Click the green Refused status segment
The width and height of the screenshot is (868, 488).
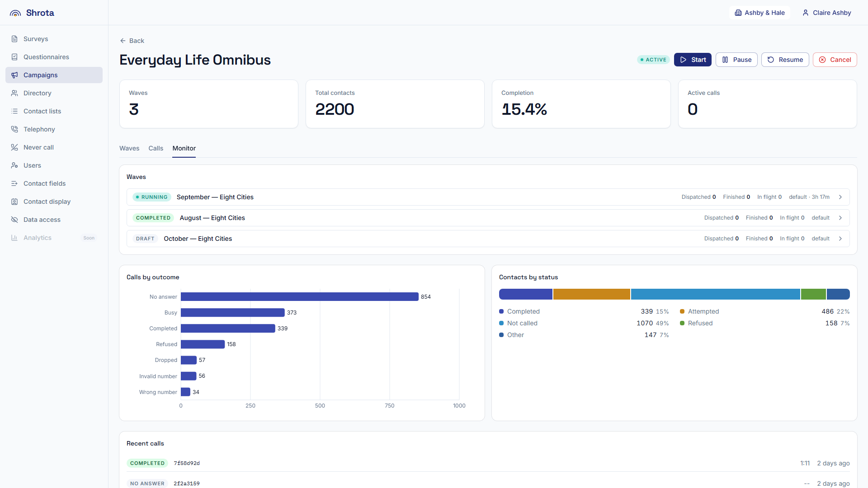click(813, 294)
